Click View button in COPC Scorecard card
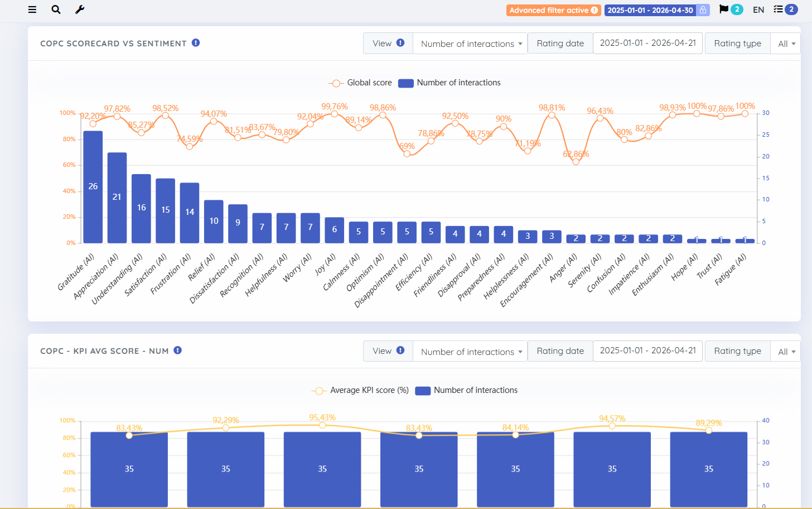Screen dimensions: 812x509 click(x=388, y=44)
